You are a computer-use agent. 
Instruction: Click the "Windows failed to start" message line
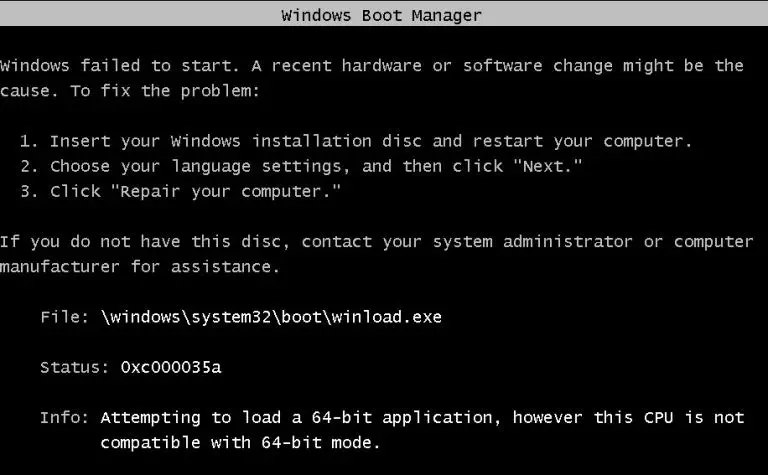point(372,66)
